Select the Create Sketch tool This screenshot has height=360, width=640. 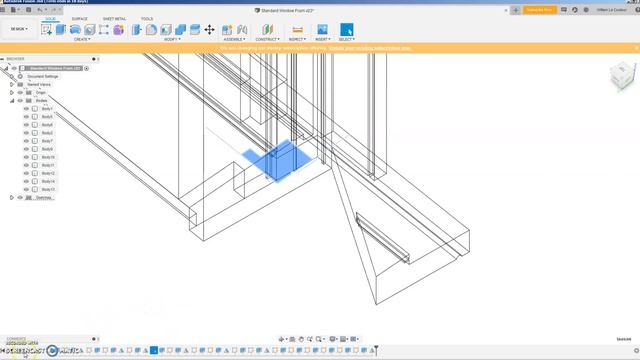46,29
